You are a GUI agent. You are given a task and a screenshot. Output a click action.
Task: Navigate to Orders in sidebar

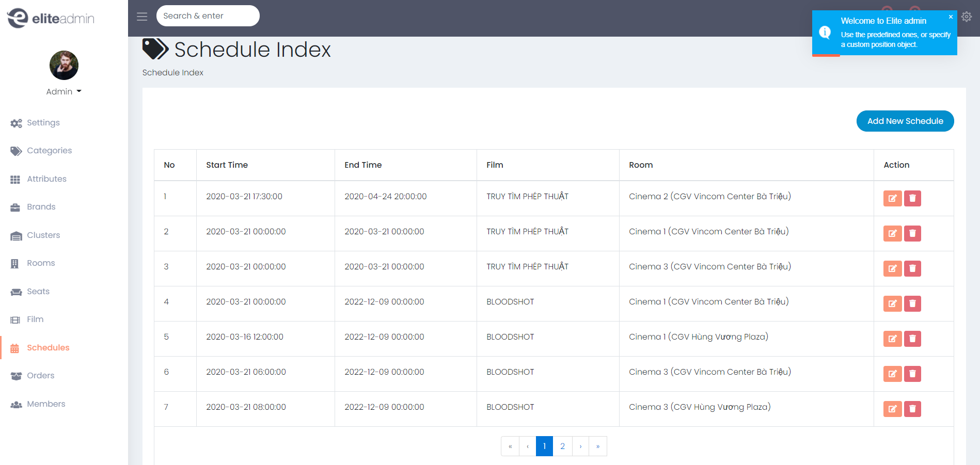coord(40,376)
